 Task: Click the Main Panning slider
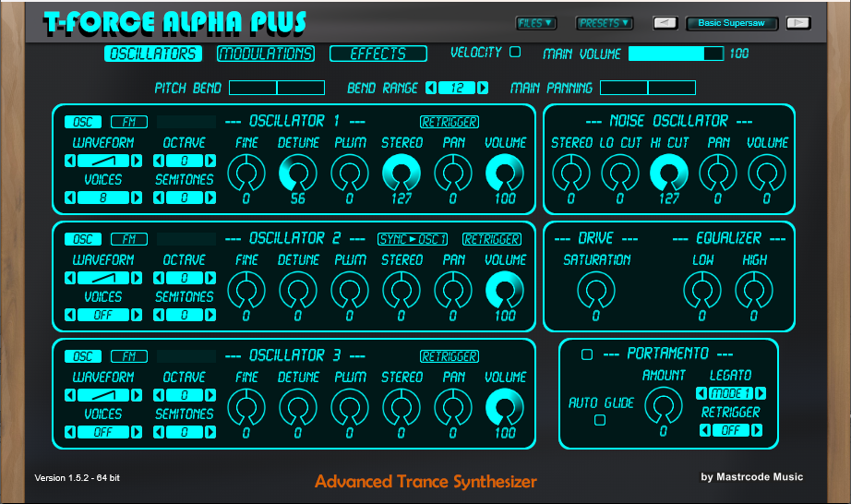click(x=647, y=88)
